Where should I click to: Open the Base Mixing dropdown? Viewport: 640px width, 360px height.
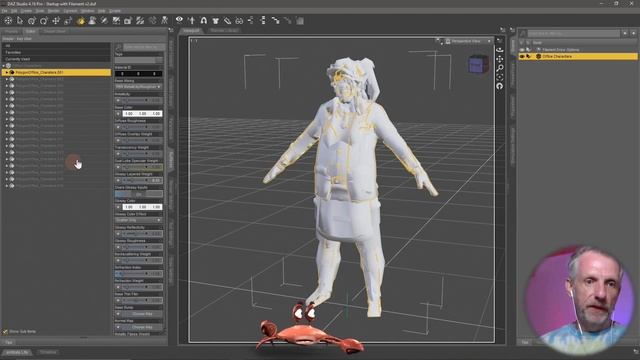138,87
